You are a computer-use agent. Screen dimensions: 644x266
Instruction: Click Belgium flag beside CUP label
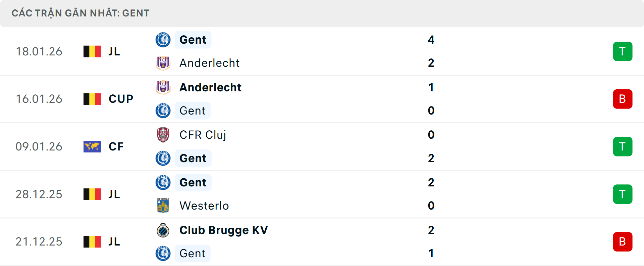92,99
